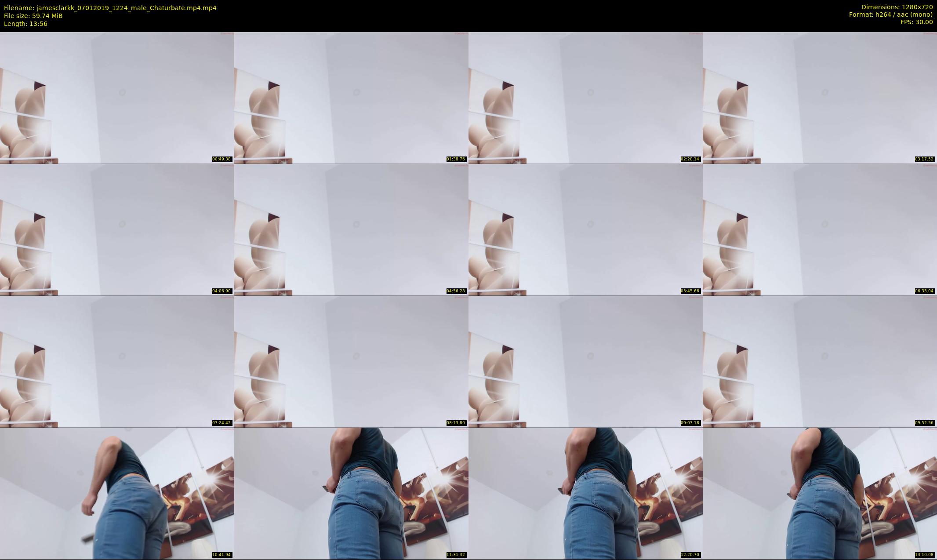The image size is (937, 560).
Task: Click the frame timestamped 03:17.52
Action: (x=820, y=98)
